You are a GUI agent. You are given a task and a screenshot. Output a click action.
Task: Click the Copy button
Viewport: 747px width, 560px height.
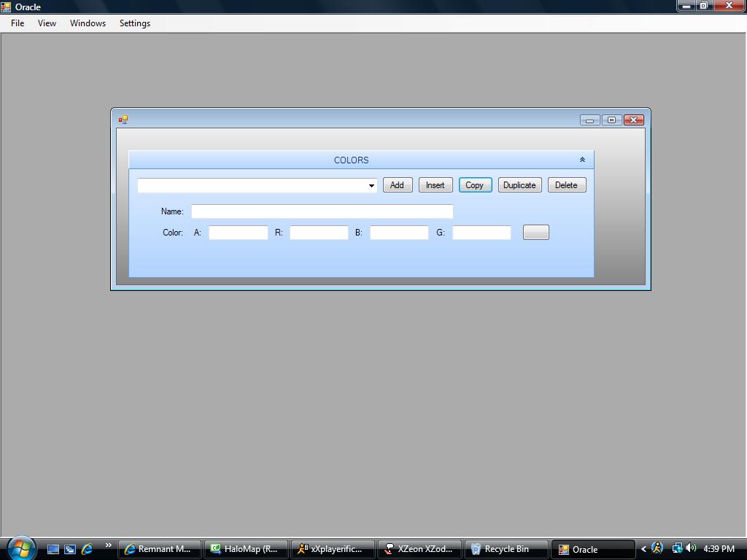point(475,185)
